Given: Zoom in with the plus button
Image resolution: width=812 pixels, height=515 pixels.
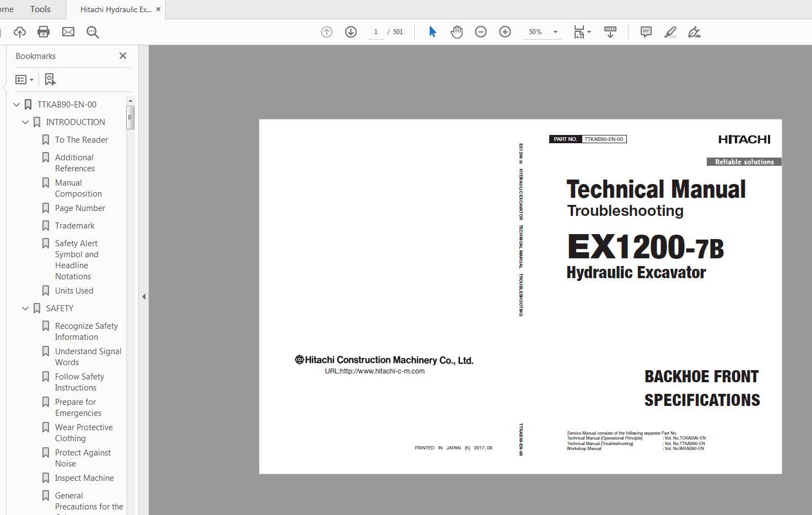Looking at the screenshot, I should (505, 32).
